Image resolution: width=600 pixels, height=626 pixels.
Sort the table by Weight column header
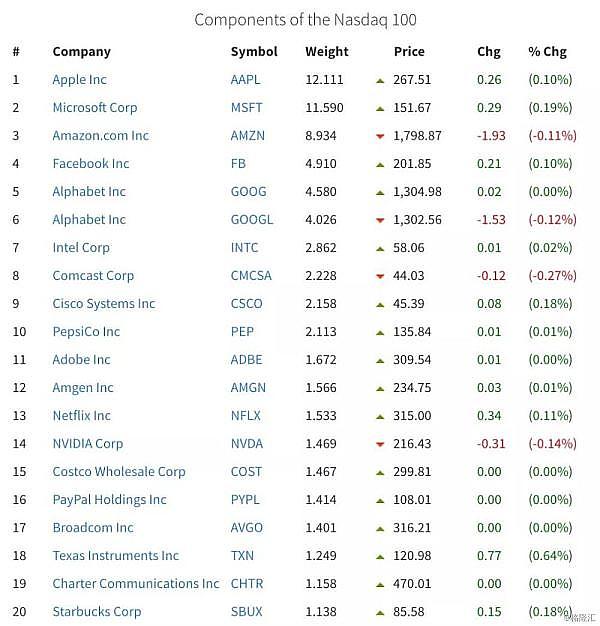pos(327,52)
